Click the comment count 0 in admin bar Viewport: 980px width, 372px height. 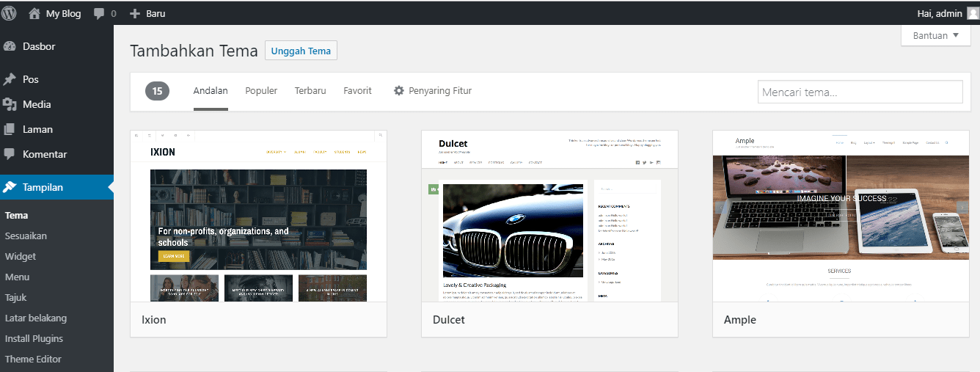pyautogui.click(x=113, y=14)
